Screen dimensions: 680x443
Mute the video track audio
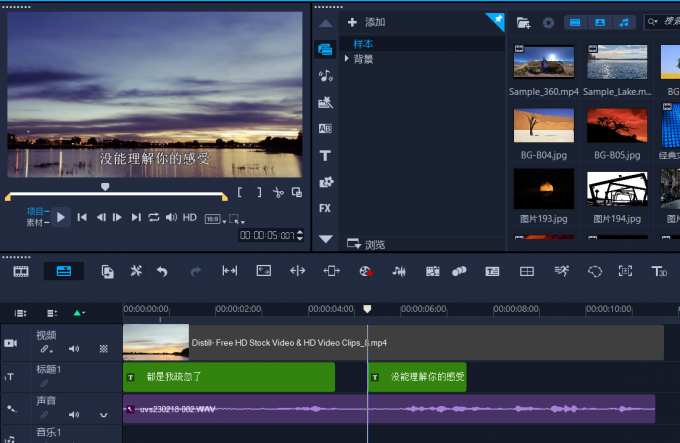(74, 349)
